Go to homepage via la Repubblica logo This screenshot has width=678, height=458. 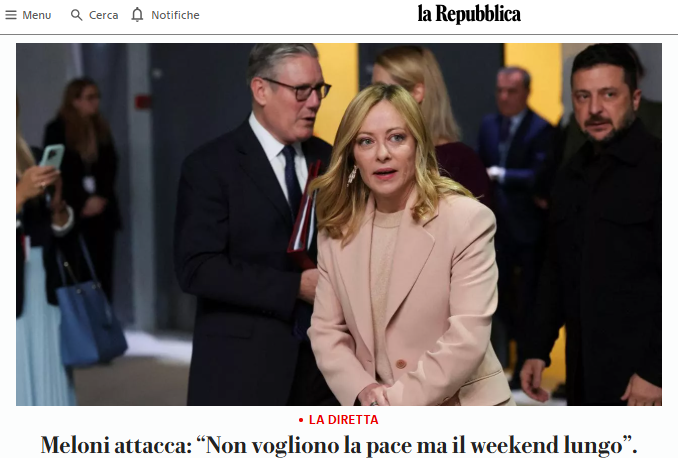click(469, 14)
